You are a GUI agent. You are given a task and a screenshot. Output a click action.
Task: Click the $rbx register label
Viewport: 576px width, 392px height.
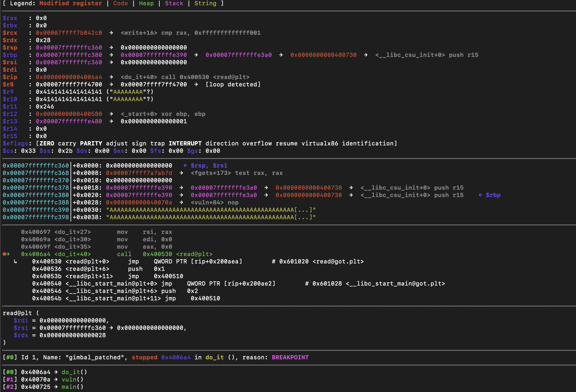[10, 26]
